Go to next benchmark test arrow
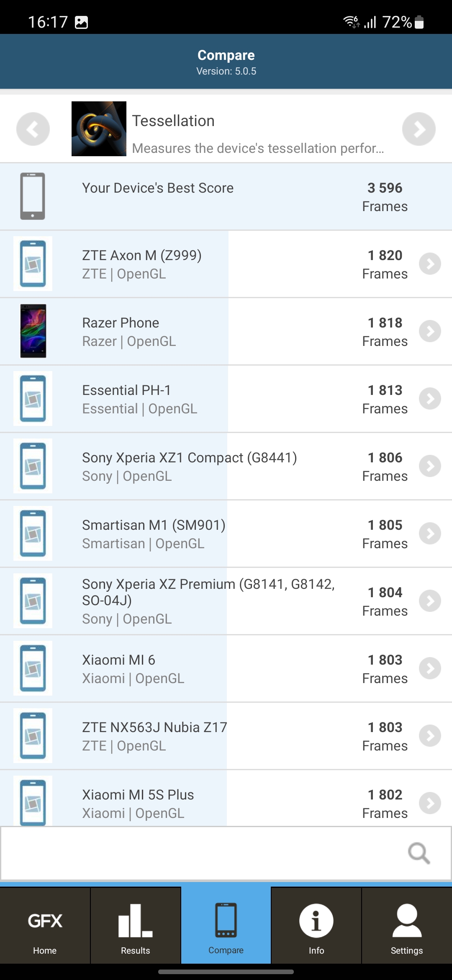Viewport: 452px width, 980px height. click(x=419, y=129)
